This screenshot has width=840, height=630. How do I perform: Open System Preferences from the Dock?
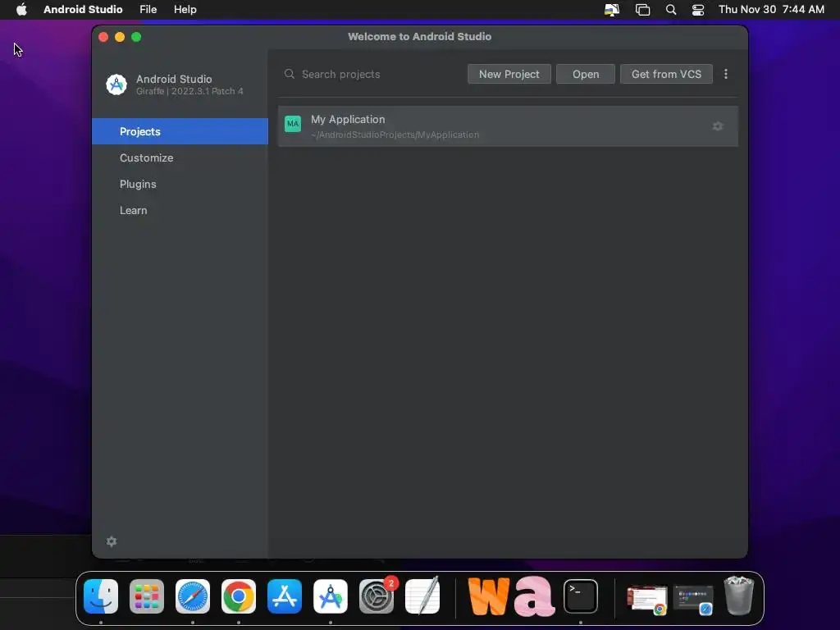click(377, 596)
